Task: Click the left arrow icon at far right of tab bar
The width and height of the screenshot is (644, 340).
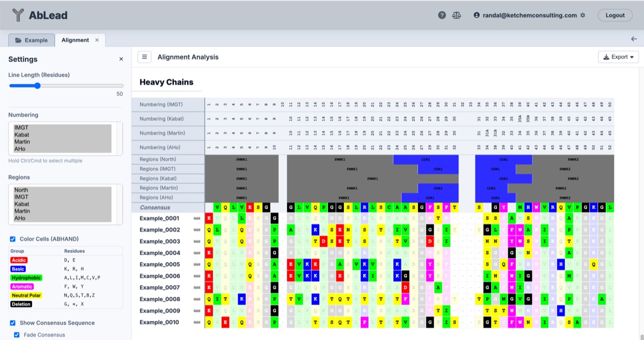Action: point(634,39)
